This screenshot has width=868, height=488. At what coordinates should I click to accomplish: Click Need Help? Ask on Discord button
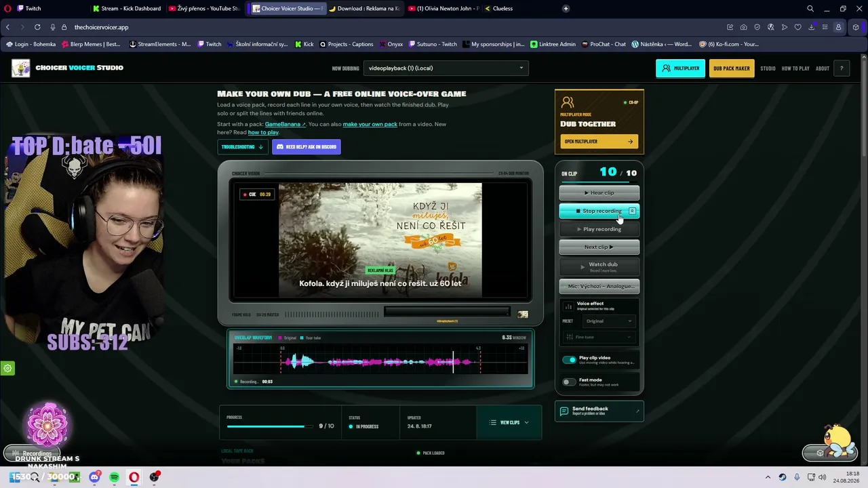tap(307, 146)
